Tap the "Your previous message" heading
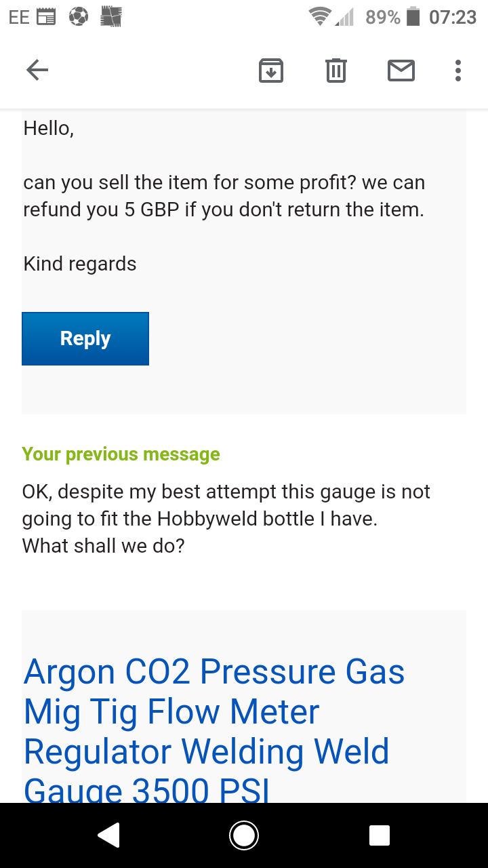Viewport: 488px width, 868px height. [x=121, y=454]
